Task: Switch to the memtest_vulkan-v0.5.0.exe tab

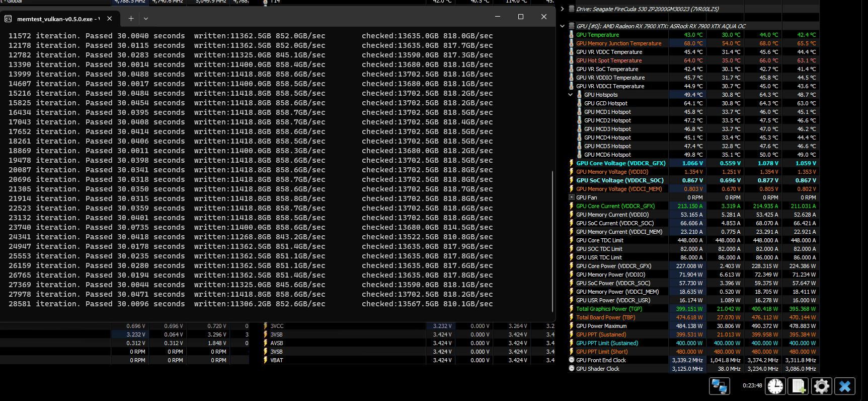Action: (58, 19)
